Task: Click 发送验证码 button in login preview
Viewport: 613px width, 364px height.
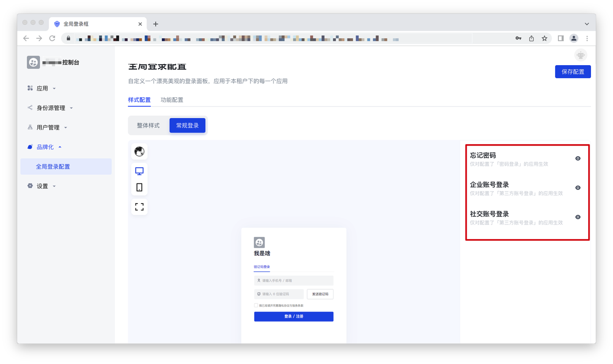Action: tap(320, 294)
